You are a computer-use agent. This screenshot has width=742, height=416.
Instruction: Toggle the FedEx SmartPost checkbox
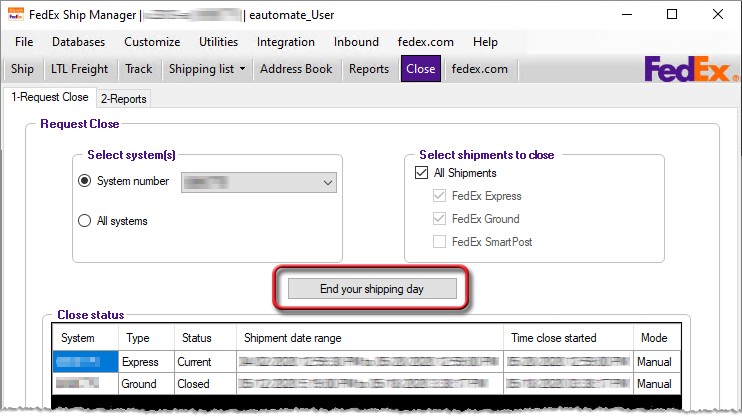click(439, 242)
